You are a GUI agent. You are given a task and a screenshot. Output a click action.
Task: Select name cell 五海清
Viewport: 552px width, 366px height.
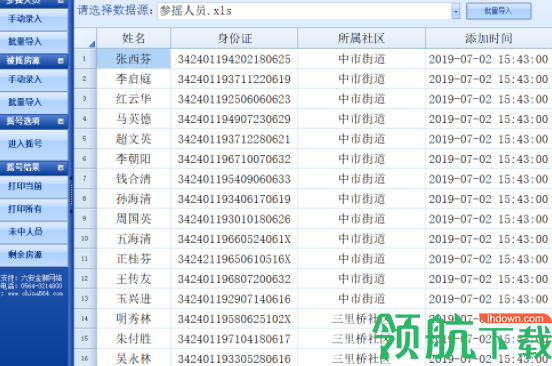click(x=134, y=239)
